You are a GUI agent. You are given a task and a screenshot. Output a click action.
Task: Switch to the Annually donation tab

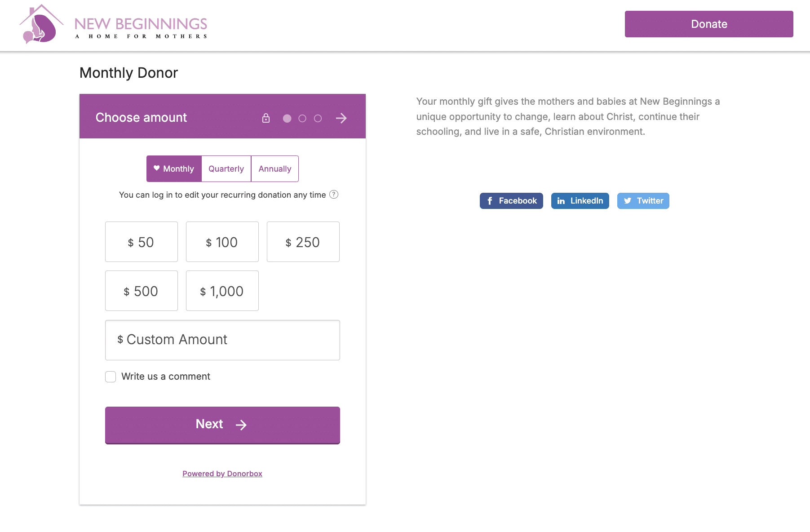tap(274, 168)
